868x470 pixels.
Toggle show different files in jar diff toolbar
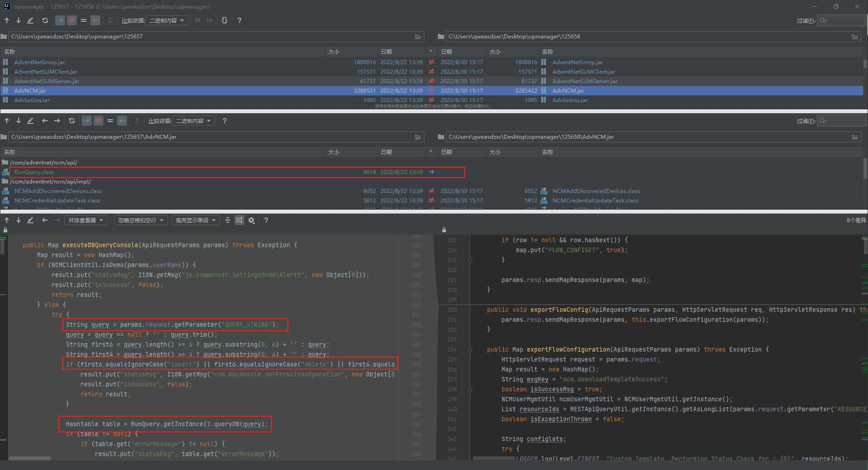pos(99,121)
